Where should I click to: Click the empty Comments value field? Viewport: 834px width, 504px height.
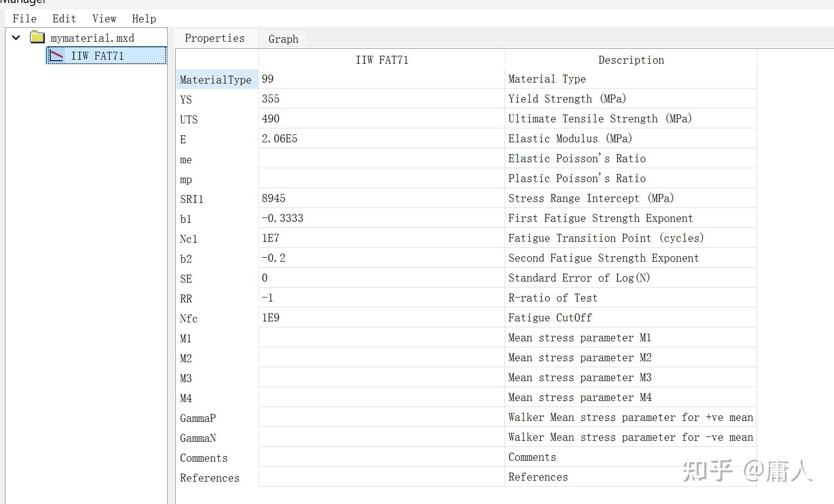pyautogui.click(x=381, y=457)
